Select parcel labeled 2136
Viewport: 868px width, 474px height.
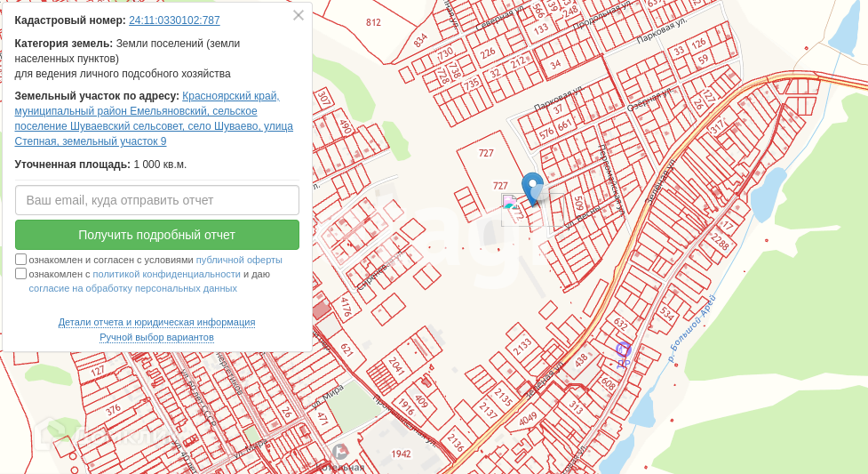[455, 442]
